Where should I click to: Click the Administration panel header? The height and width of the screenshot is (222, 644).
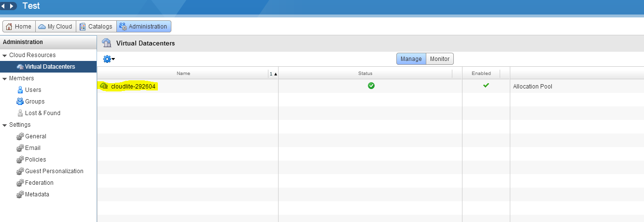pos(48,42)
